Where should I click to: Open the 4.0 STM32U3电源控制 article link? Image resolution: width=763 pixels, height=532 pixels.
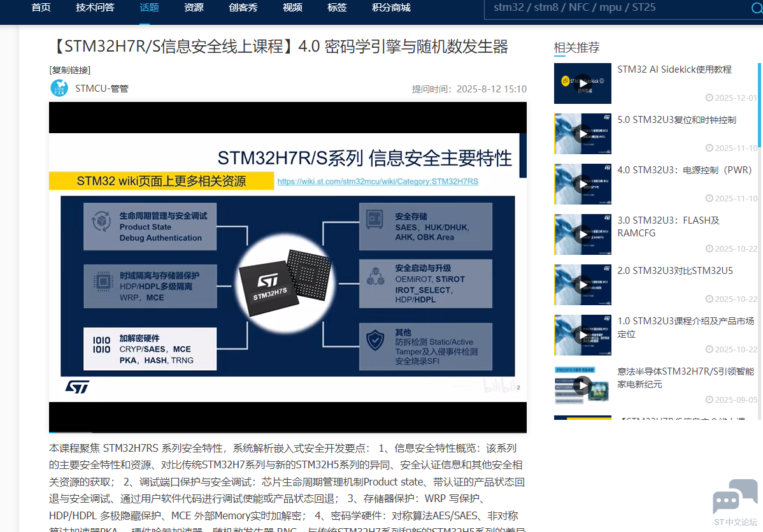click(680, 169)
